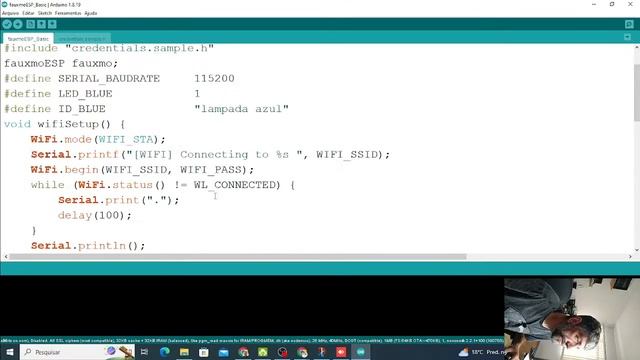Open the red recorder icon on the taskbar
The image size is (640, 360).
point(341,352)
